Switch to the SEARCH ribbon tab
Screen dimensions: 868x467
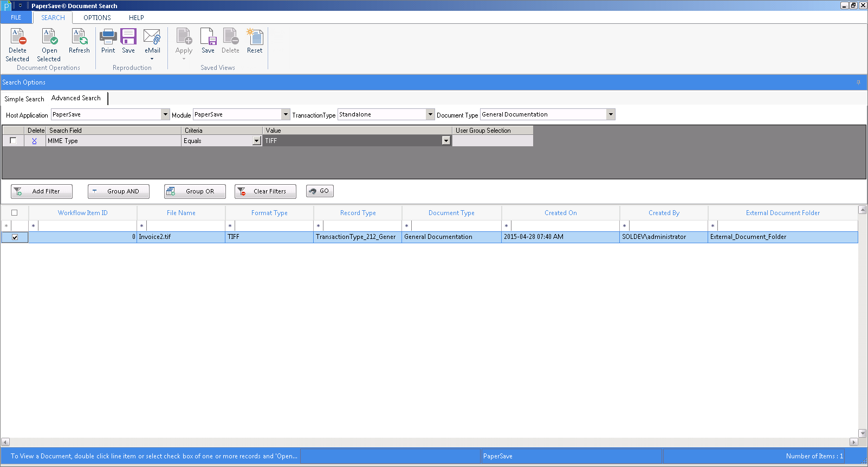tap(53, 17)
